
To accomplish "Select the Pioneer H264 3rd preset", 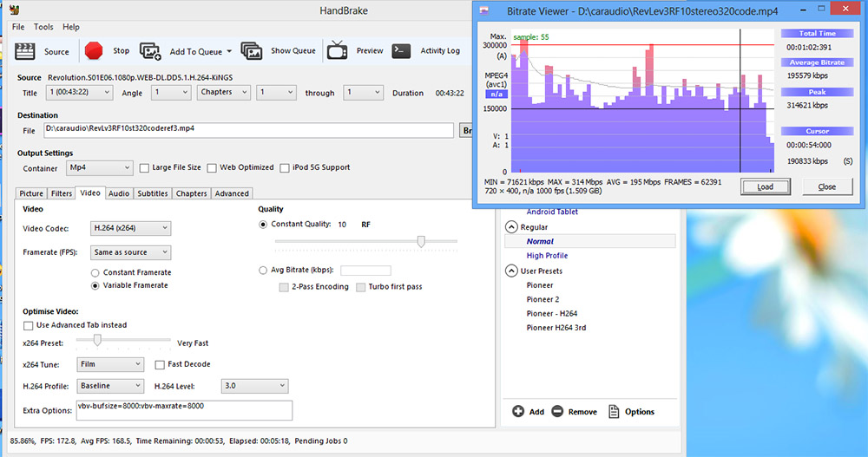I will 556,328.
